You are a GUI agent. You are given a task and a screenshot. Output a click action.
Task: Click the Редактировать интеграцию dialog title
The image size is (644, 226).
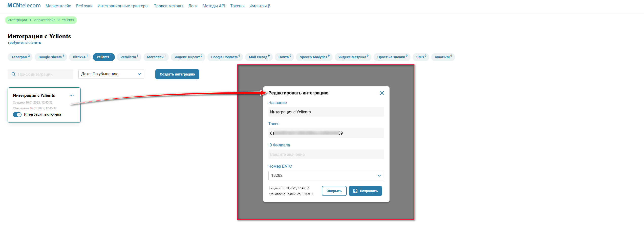pos(298,93)
